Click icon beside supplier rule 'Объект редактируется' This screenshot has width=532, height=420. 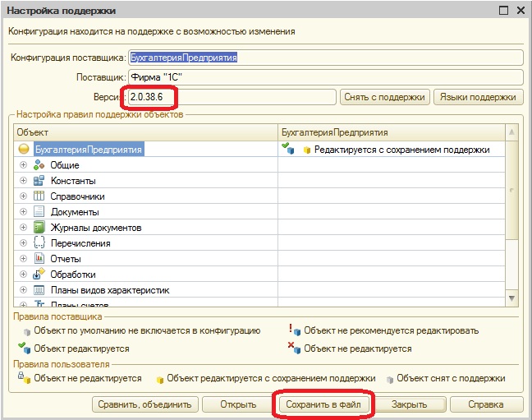[x=25, y=348]
